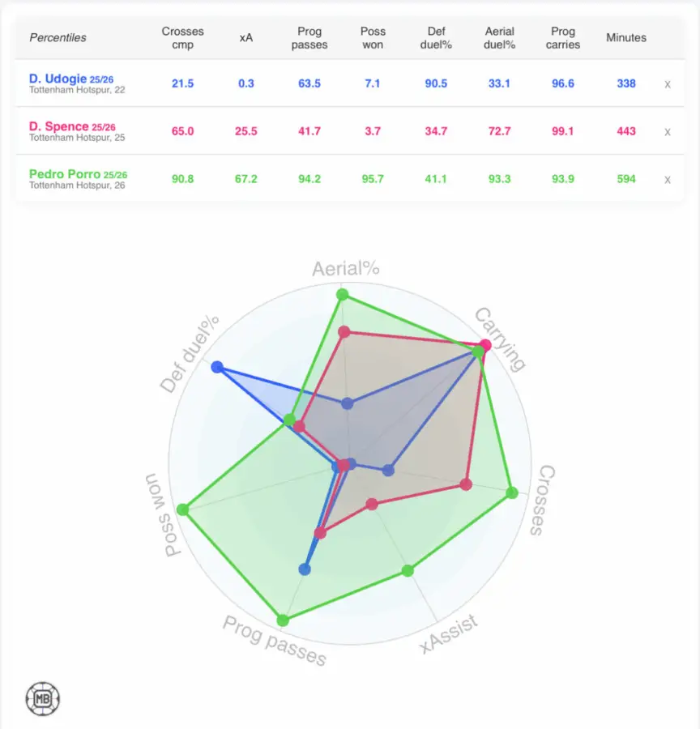The width and height of the screenshot is (700, 729).
Task: Open D. Spence player name link
Action: 58,126
